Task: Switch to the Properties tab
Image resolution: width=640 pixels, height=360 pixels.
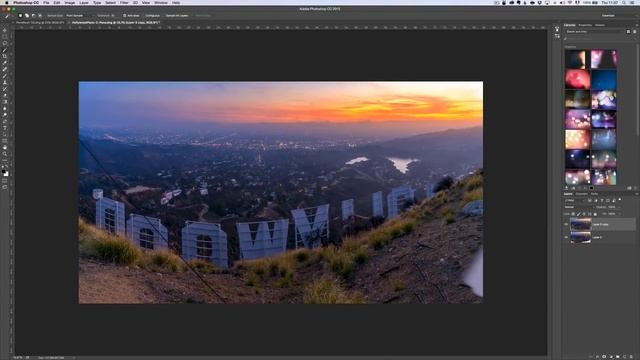Action: [x=585, y=25]
